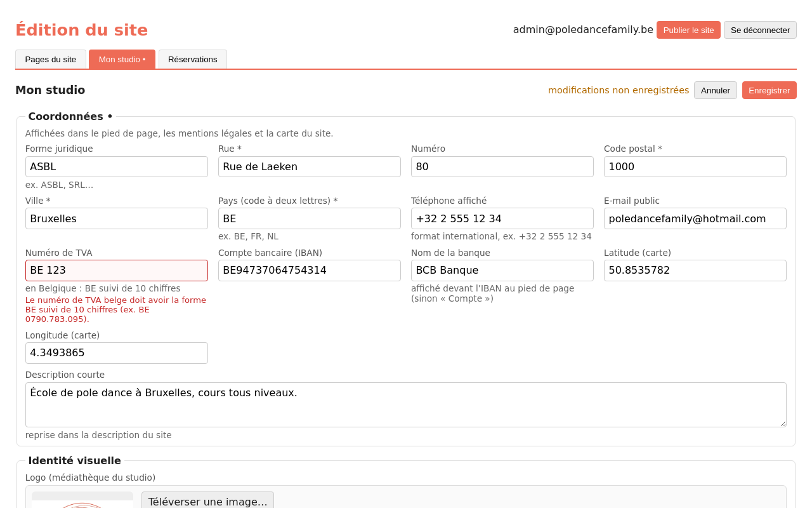Click the Téléverser une image button
The width and height of the screenshot is (812, 508).
coord(207,501)
